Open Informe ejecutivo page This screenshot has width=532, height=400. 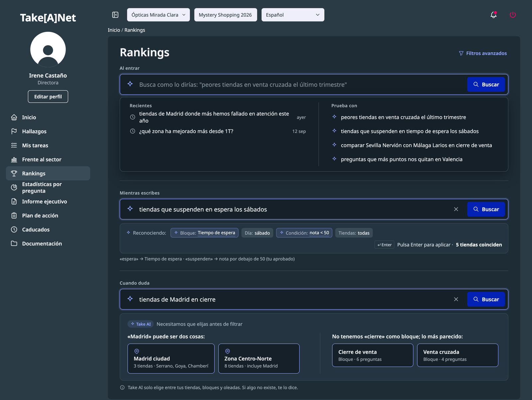(x=48, y=201)
